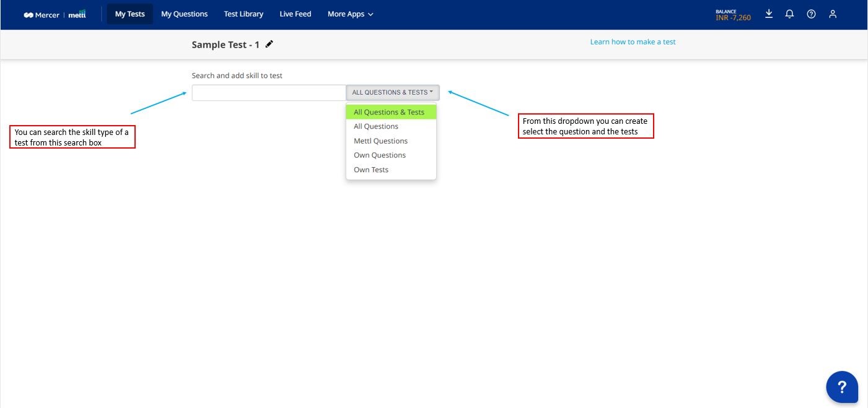
Task: Go to My Questions tab
Action: tap(185, 14)
